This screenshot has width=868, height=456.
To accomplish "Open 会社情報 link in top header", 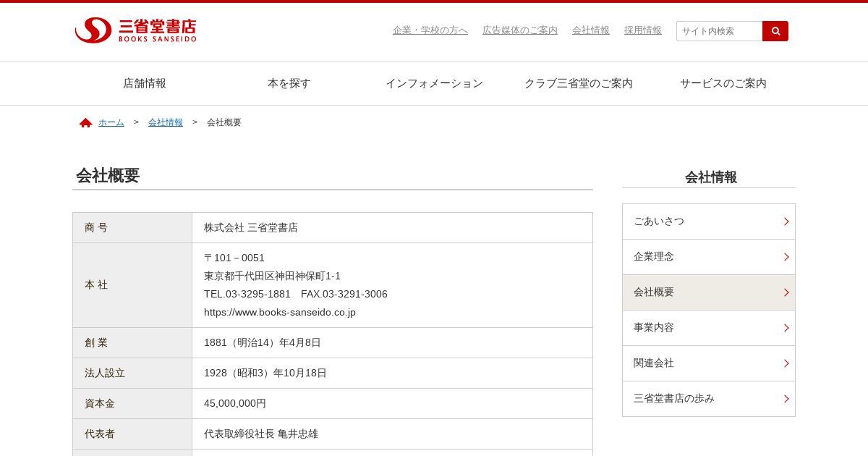I will (591, 30).
